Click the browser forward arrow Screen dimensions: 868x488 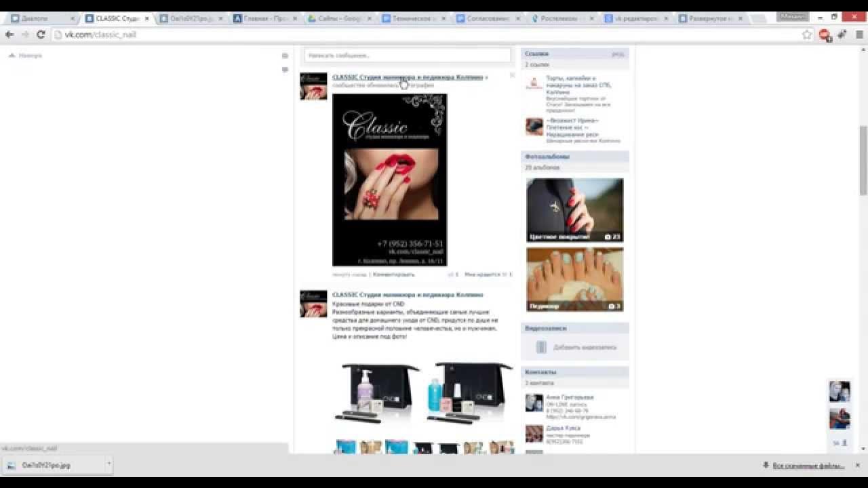tap(25, 35)
